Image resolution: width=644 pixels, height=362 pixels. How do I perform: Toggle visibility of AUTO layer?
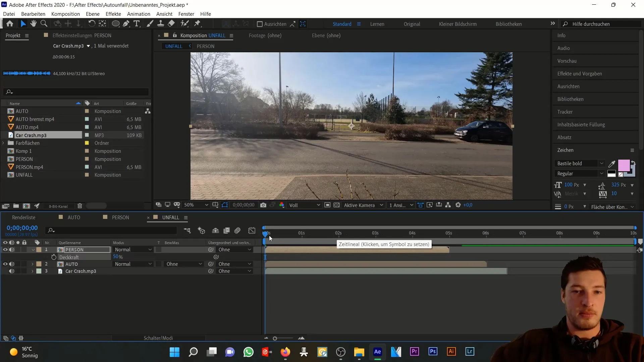tap(5, 264)
